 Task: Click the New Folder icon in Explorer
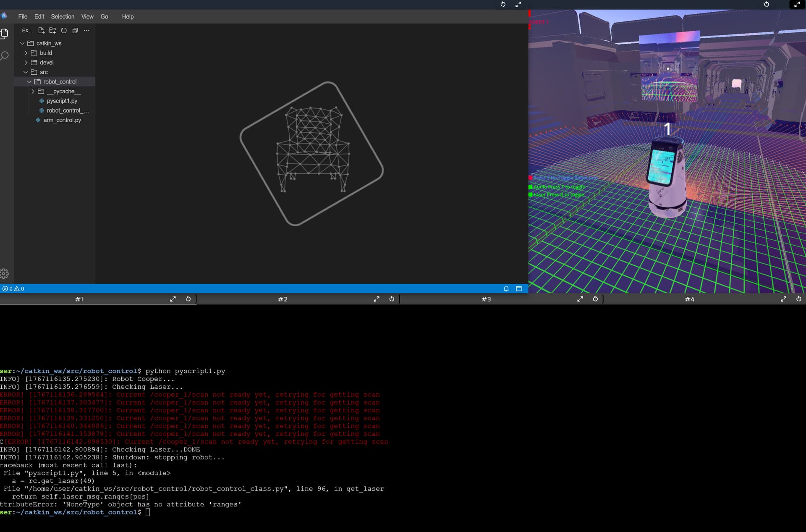(52, 31)
